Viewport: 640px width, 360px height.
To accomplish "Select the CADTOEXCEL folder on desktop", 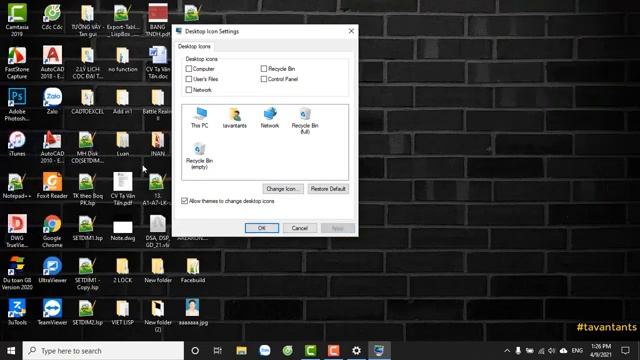I will click(x=87, y=101).
